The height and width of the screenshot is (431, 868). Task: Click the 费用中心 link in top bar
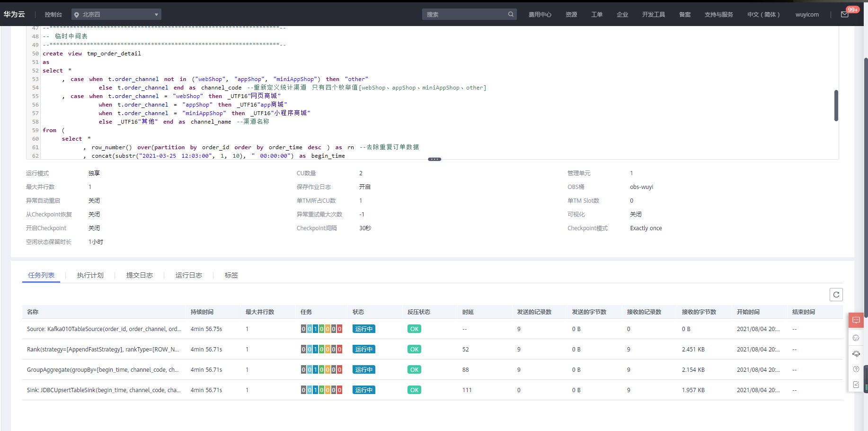540,15
